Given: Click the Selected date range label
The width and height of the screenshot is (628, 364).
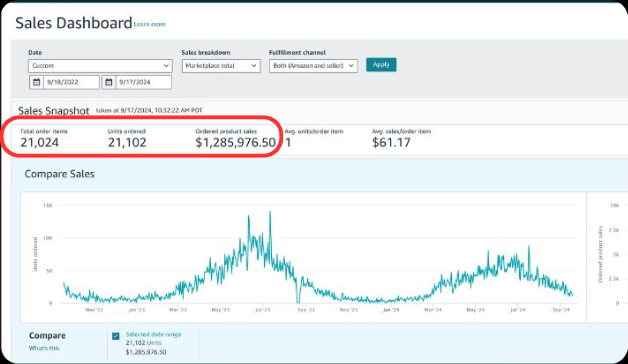Looking at the screenshot, I should pos(153,334).
